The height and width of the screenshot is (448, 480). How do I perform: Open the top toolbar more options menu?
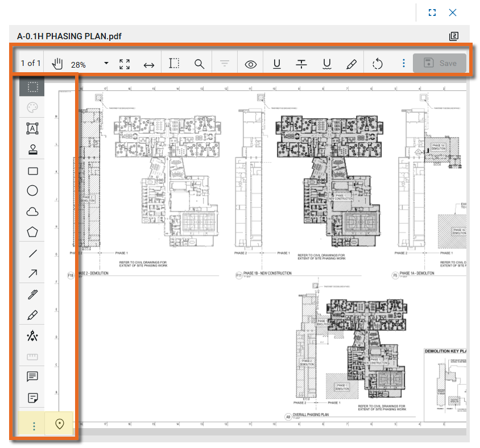(403, 64)
